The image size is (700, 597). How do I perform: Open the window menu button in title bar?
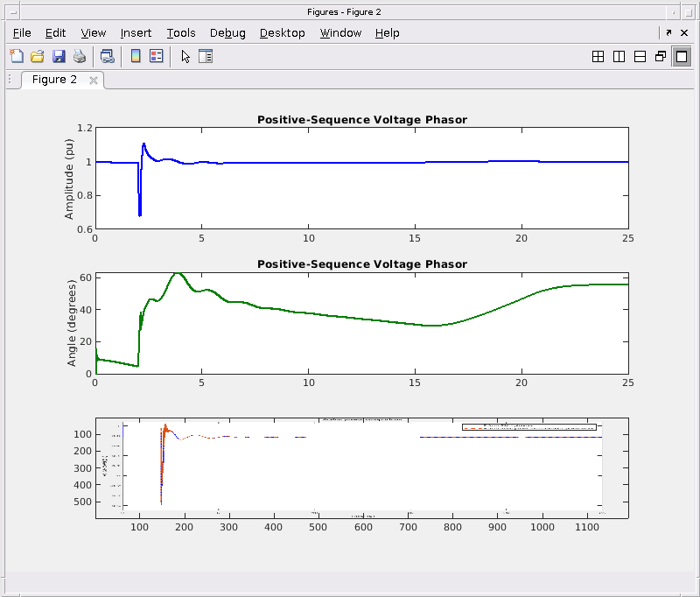pyautogui.click(x=13, y=12)
